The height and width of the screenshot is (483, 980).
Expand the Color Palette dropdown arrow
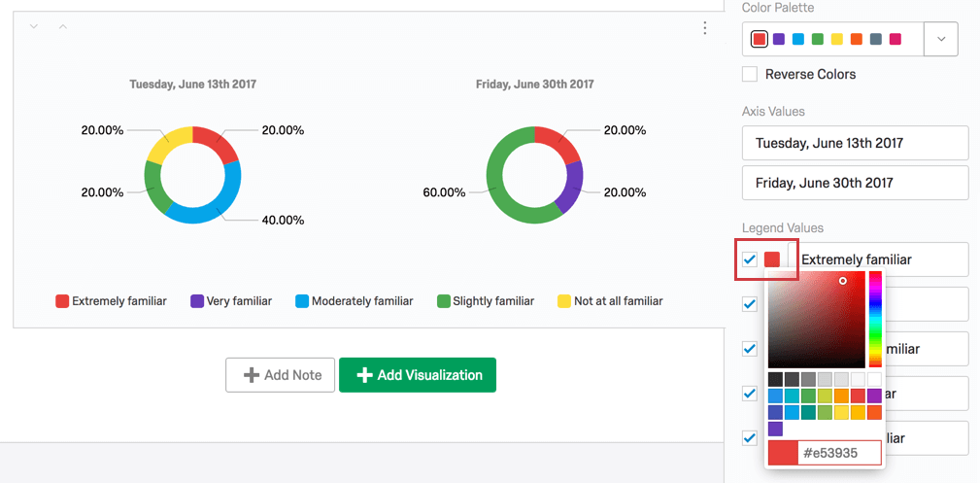click(x=940, y=39)
